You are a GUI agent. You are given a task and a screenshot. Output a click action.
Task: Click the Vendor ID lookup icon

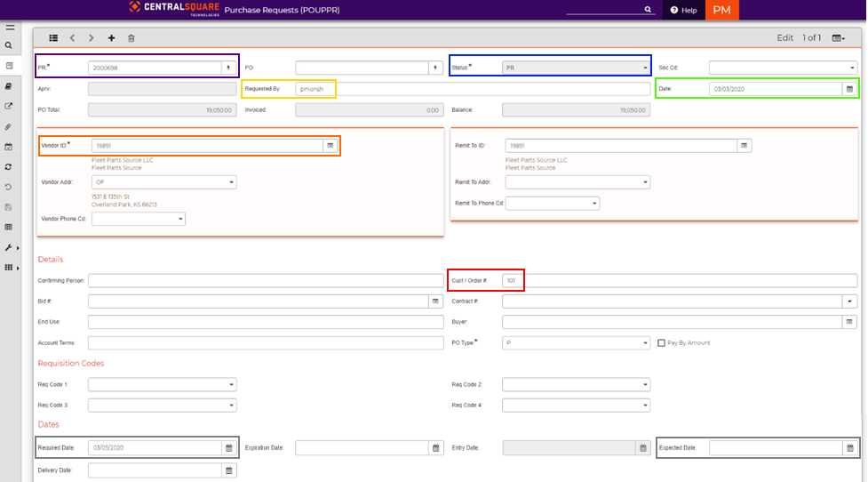(330, 146)
